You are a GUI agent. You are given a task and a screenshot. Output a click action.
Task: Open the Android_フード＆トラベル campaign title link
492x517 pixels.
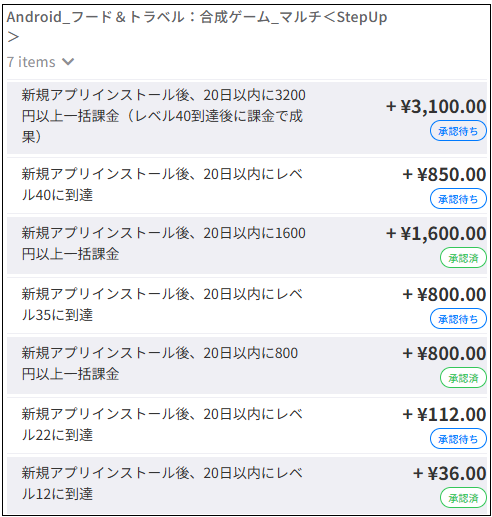point(197,26)
